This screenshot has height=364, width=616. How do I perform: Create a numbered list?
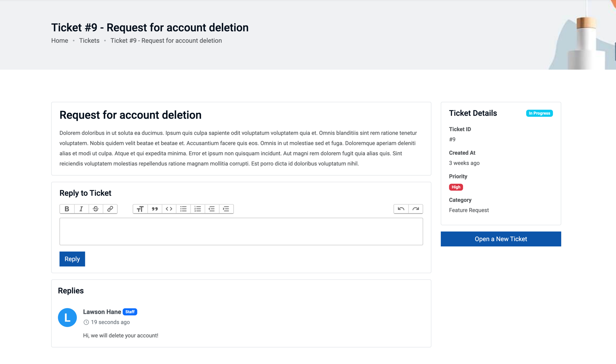click(198, 209)
